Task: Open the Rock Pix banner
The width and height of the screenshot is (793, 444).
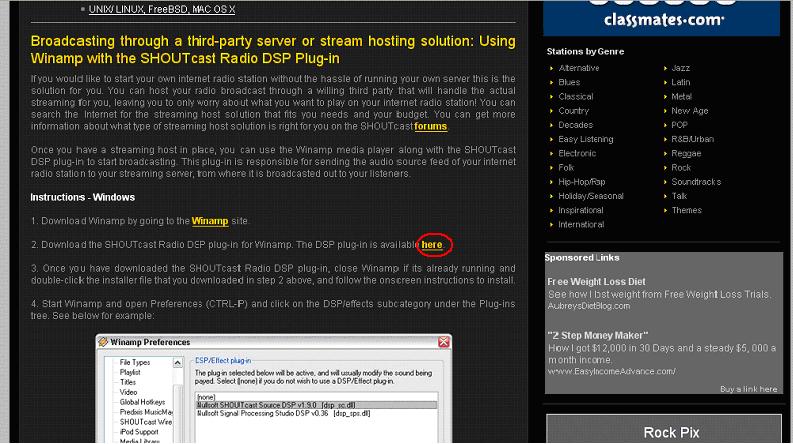Action: point(664,429)
